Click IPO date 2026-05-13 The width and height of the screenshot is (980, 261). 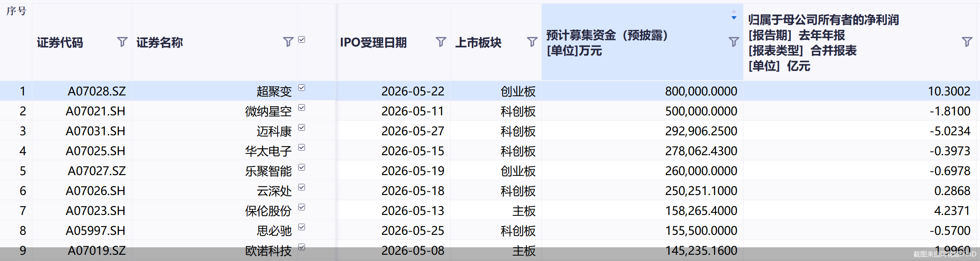point(413,210)
